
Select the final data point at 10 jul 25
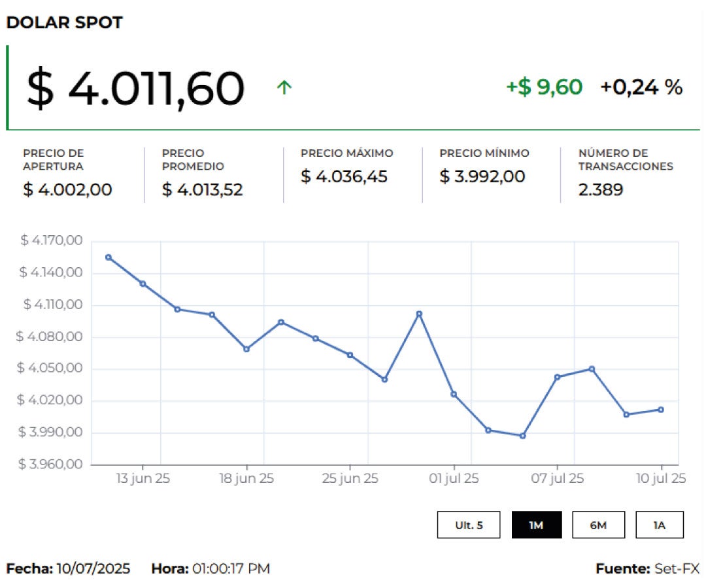tap(661, 410)
